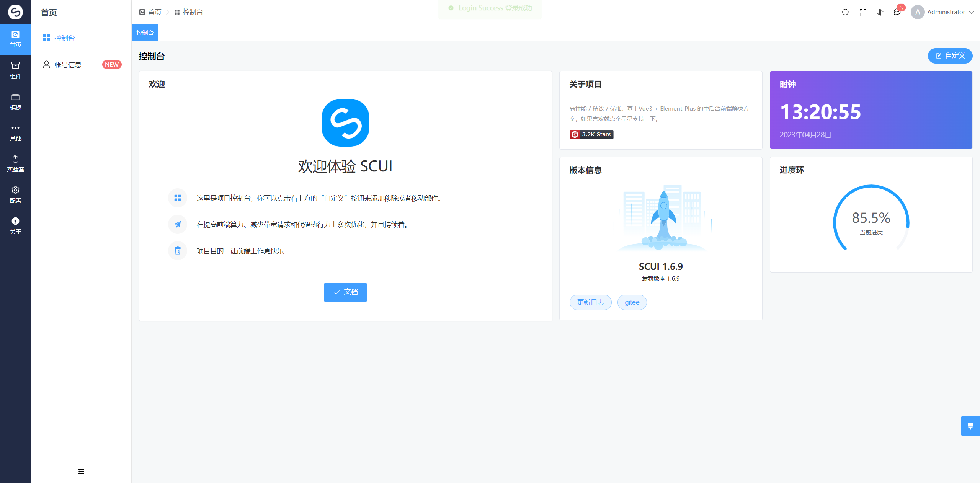Toggle fullscreen mode icon
This screenshot has height=483, width=980.
[863, 12]
